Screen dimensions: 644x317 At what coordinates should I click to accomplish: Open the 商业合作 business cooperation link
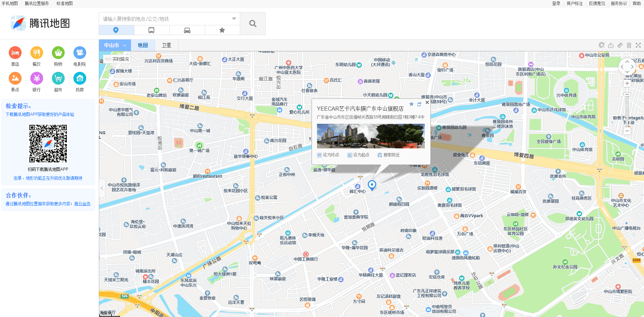83,204
